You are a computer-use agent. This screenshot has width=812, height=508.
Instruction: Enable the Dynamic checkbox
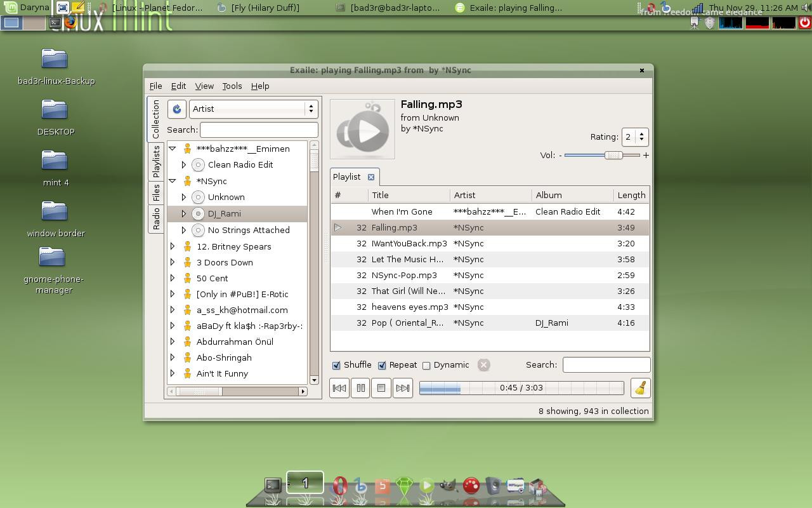tap(426, 365)
